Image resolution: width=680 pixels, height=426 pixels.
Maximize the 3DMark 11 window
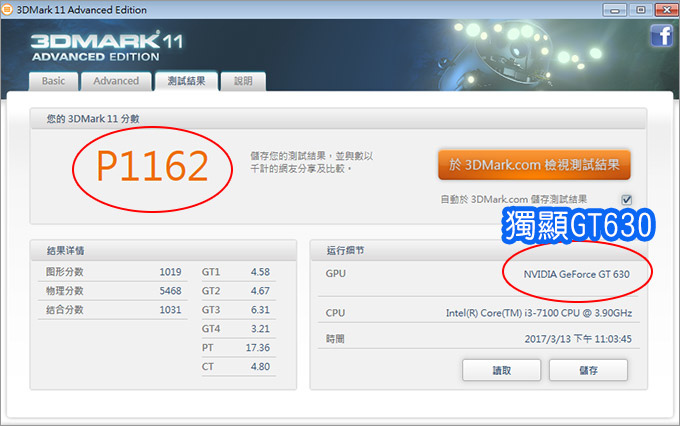(641, 10)
